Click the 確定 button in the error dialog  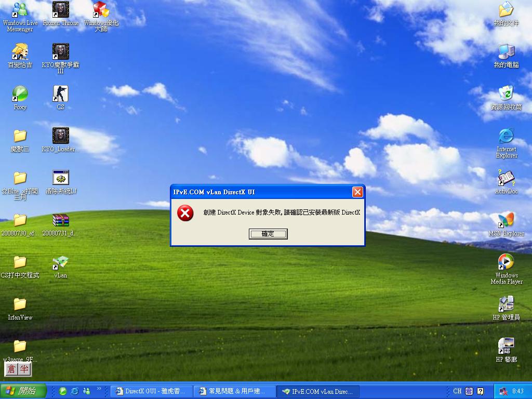(268, 234)
